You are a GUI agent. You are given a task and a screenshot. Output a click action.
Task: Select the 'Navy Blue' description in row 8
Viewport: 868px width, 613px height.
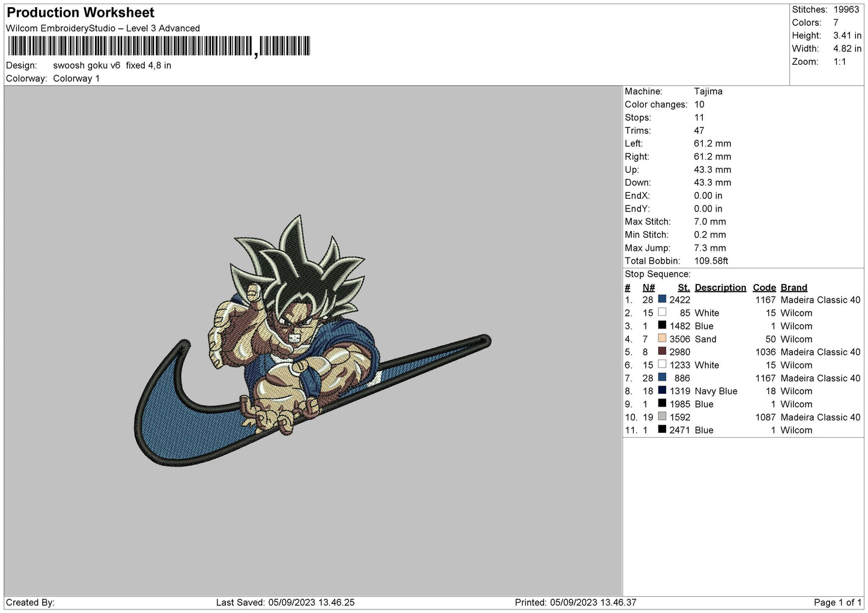pyautogui.click(x=716, y=391)
